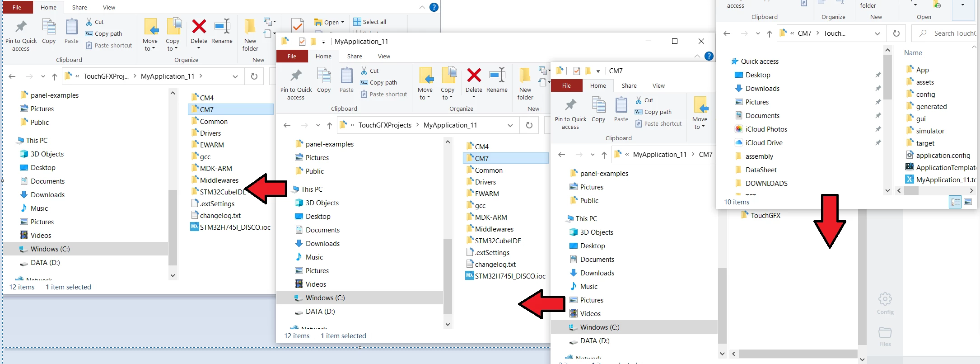Toggle the Properties checkmark in MyApplication_11 title bar
This screenshot has height=364, width=980.
coord(302,42)
